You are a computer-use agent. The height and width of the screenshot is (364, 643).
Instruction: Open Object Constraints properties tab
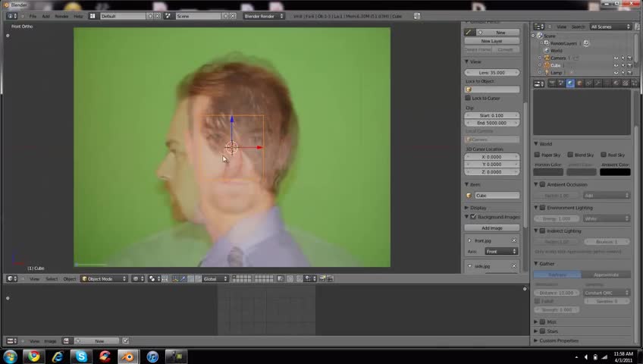pos(589,83)
